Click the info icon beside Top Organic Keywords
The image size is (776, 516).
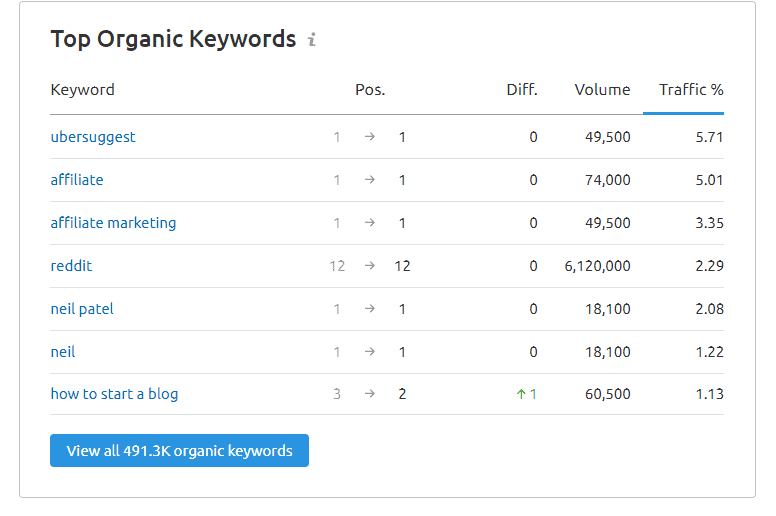(312, 39)
